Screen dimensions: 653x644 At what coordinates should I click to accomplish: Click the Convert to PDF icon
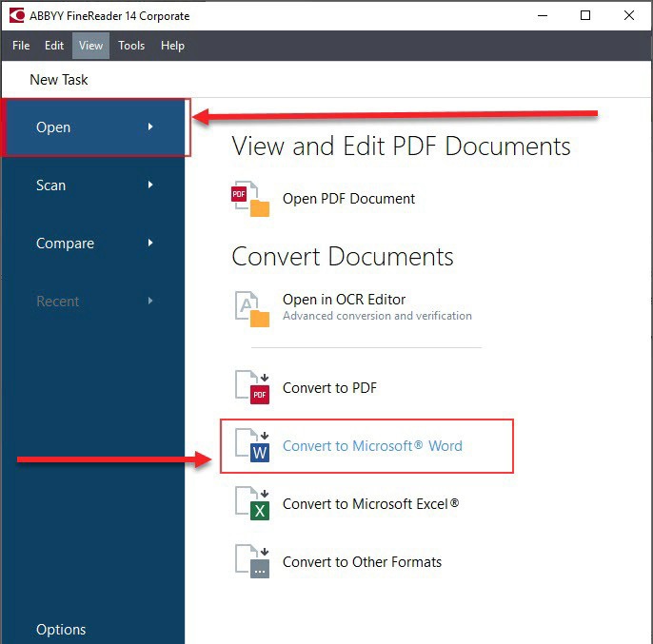(x=252, y=388)
